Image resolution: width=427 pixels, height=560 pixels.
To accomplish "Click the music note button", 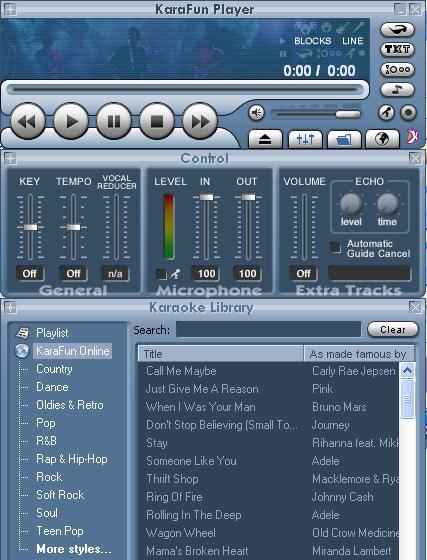I will click(397, 90).
